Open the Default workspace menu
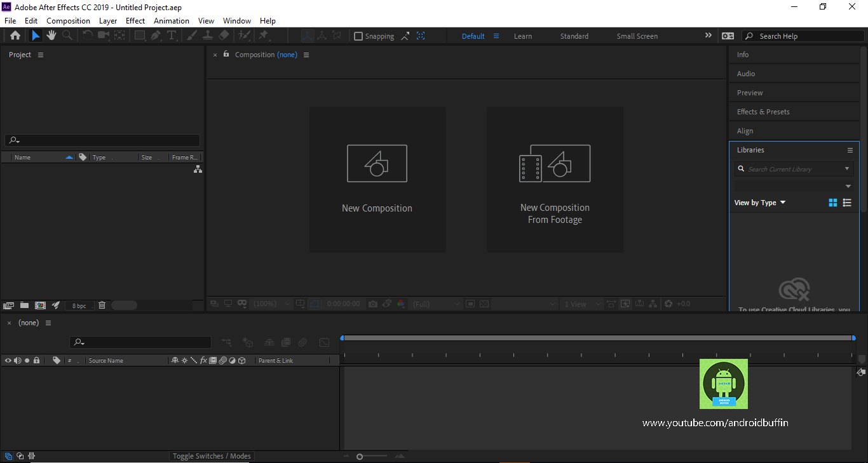Screen dimensions: 868x463 pos(496,36)
